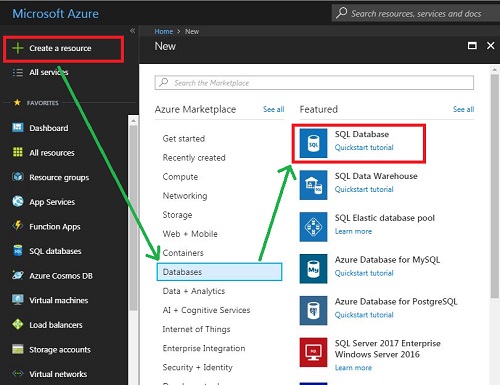Click the Azure Database for MySQL icon
500x385 pixels.
coord(313,269)
